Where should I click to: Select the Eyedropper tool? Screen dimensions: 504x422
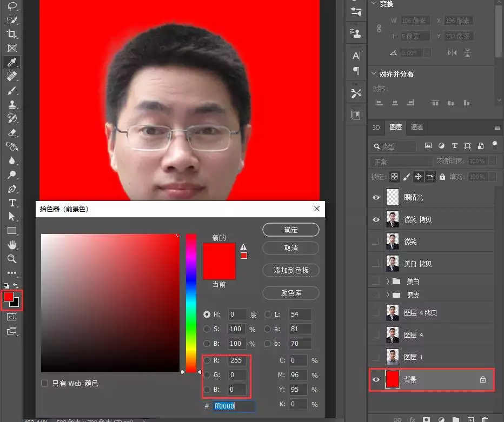coord(12,62)
